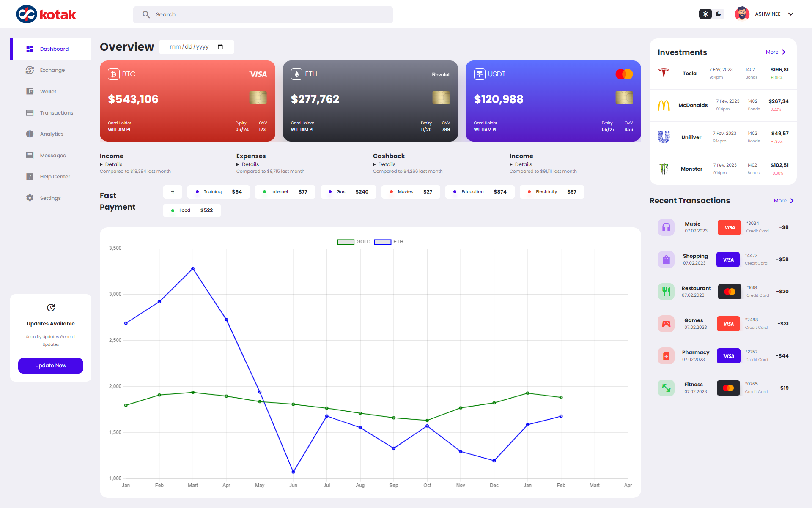812x508 pixels.
Task: Click the Help Center question mark icon
Action: (30, 176)
